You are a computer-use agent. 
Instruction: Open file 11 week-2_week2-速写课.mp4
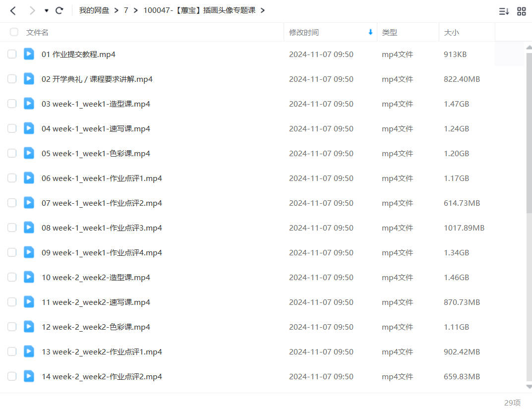[96, 302]
